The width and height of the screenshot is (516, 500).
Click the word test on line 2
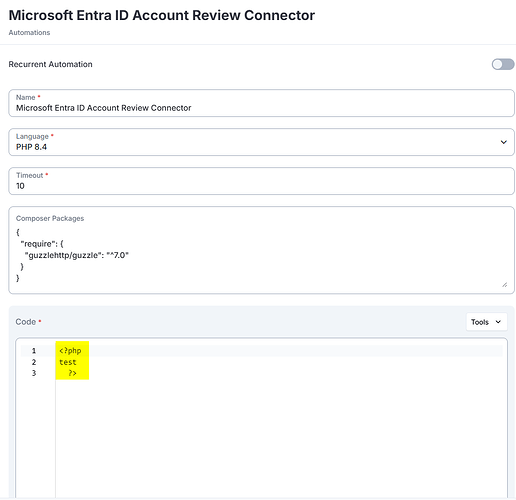point(68,362)
